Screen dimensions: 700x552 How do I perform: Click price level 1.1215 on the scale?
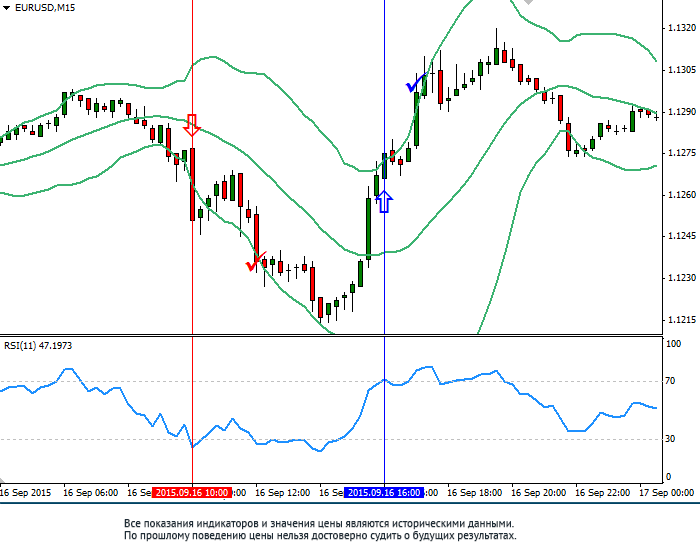[682, 320]
